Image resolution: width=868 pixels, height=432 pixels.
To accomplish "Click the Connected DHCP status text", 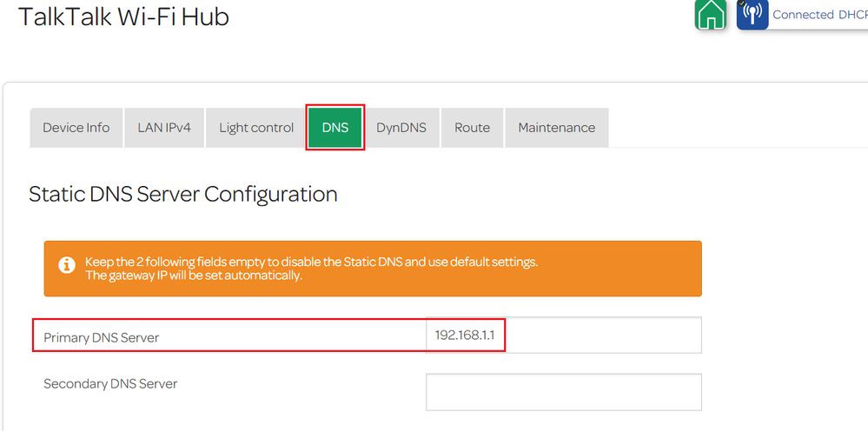I will [x=820, y=15].
